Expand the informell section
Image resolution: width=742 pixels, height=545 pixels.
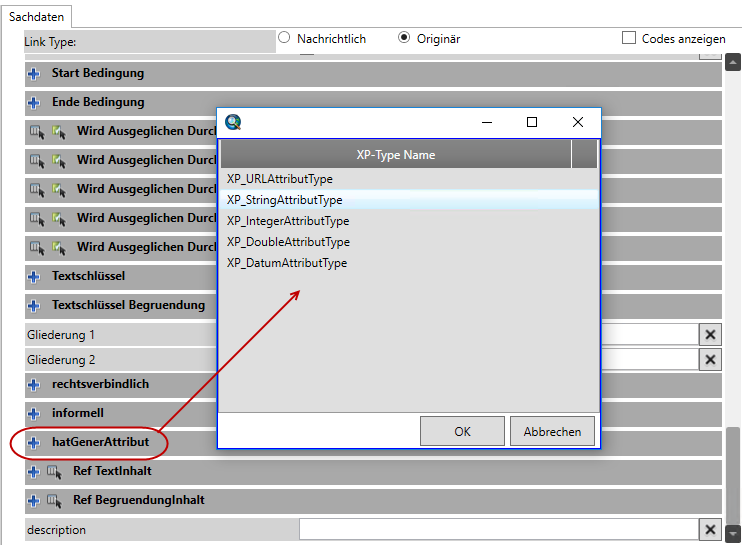(x=34, y=413)
